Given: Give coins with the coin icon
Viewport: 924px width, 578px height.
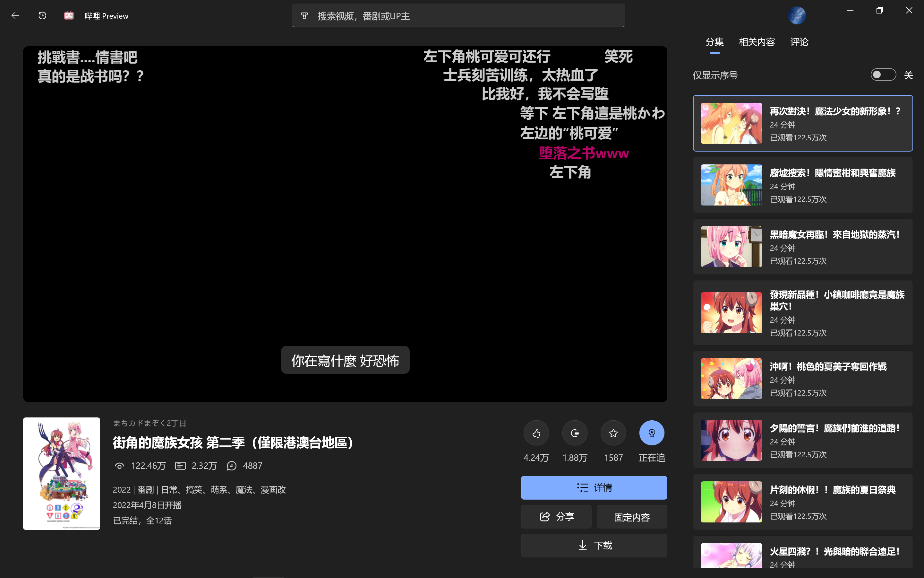Looking at the screenshot, I should (575, 433).
